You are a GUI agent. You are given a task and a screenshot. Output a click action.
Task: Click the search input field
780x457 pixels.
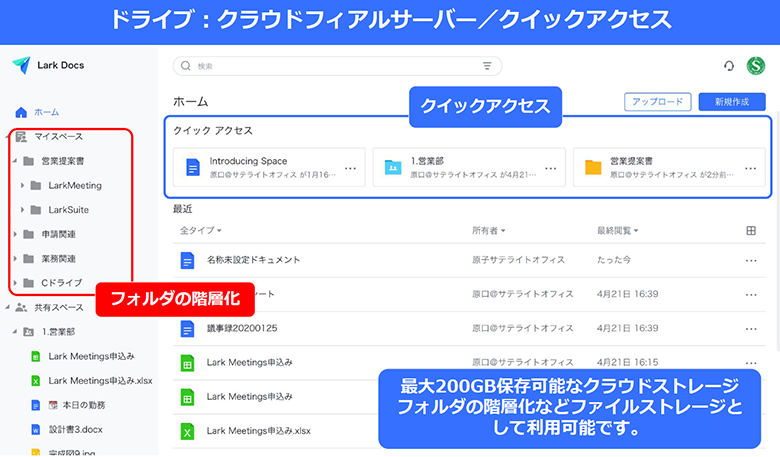coord(337,66)
